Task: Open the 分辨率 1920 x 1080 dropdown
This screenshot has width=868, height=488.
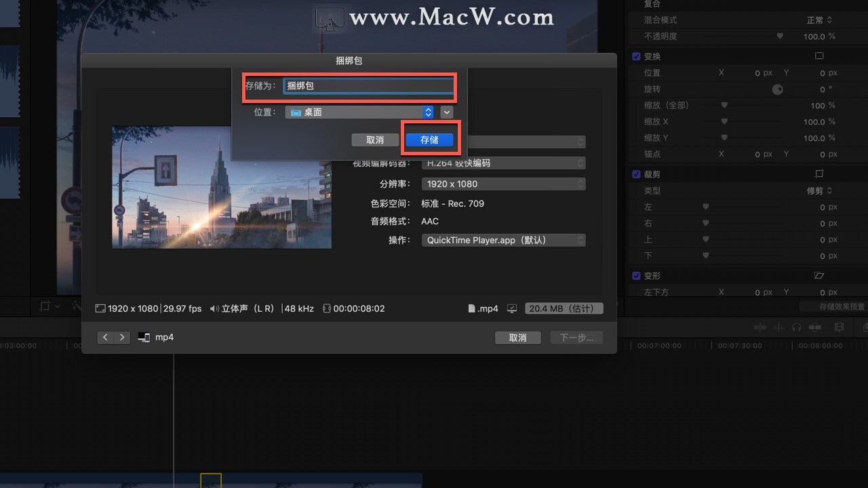Action: point(503,184)
